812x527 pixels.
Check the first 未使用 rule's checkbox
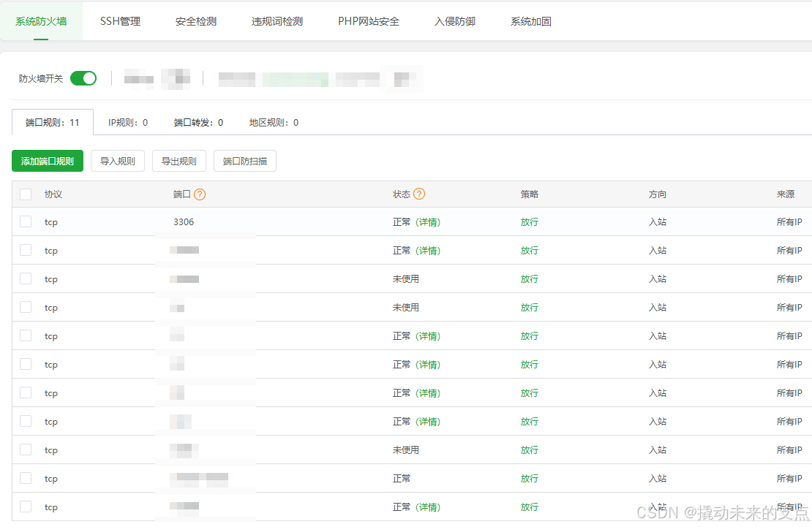(26, 278)
